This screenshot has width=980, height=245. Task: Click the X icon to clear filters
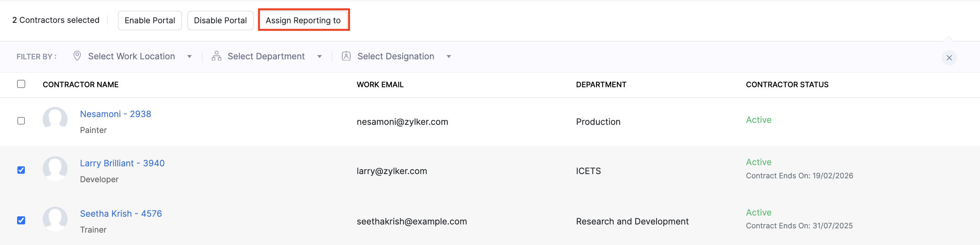[949, 57]
